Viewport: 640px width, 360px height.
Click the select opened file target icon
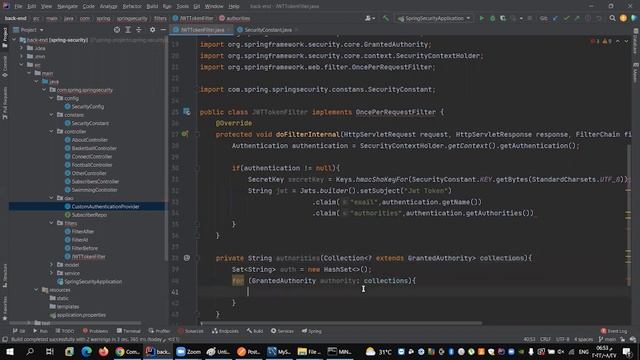[x=117, y=30]
